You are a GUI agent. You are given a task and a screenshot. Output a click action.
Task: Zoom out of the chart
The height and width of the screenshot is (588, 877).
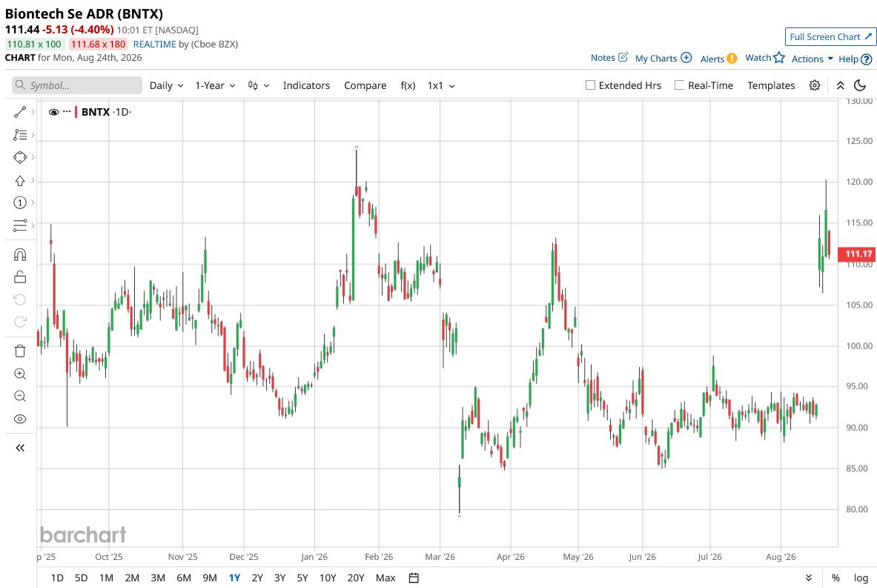tap(19, 396)
